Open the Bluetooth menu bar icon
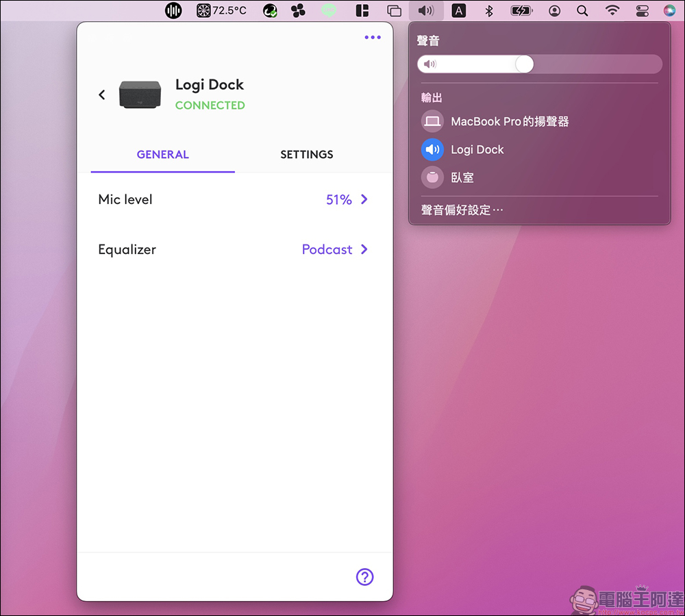685x616 pixels. click(489, 10)
